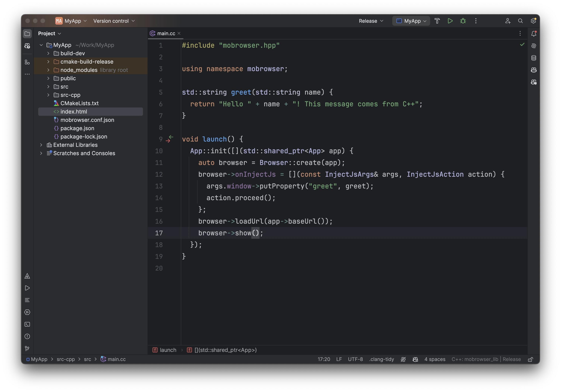Open IDE Settings with the gear icon
The width and height of the screenshot is (561, 392).
click(x=533, y=21)
